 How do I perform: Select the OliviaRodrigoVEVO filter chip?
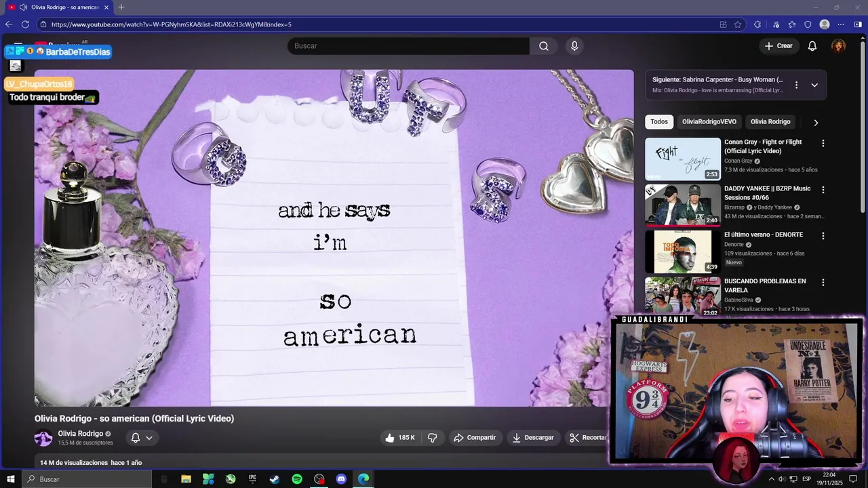(x=709, y=122)
